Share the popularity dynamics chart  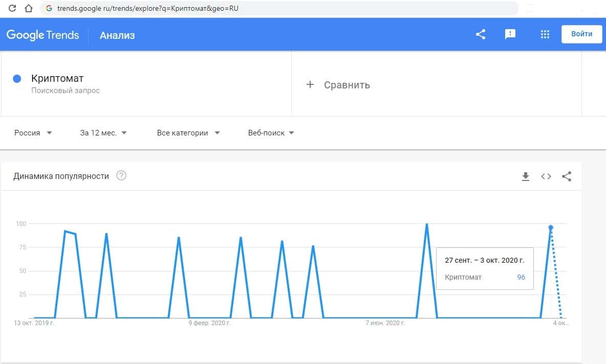pyautogui.click(x=567, y=176)
